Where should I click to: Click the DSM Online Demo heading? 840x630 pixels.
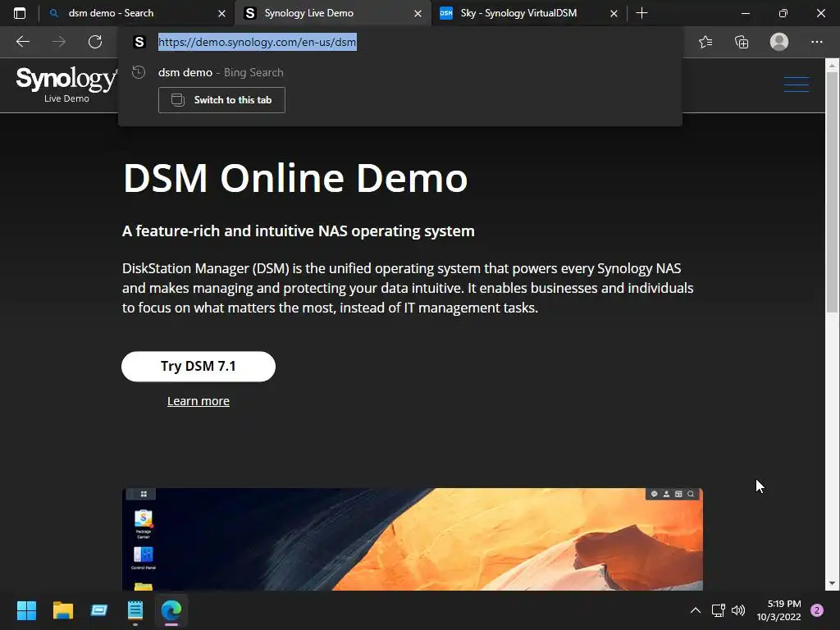(295, 178)
